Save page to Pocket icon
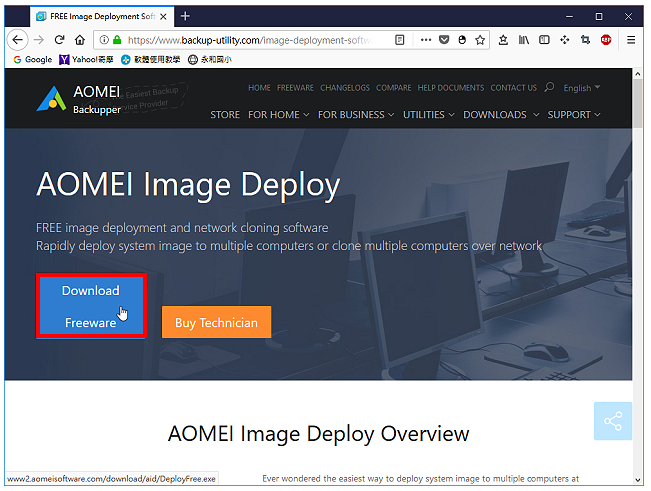651x491 pixels. click(444, 40)
